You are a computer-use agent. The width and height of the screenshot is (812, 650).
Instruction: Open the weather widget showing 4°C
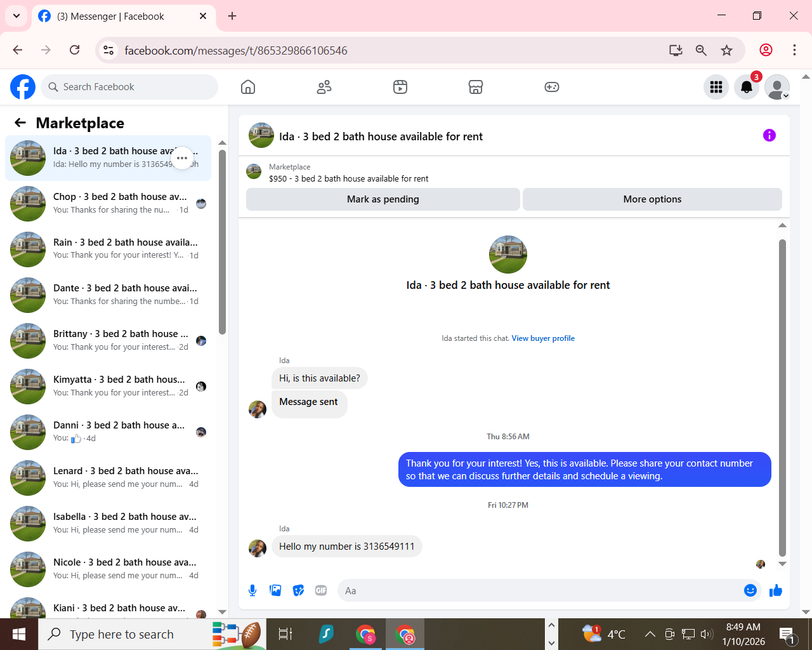point(604,633)
